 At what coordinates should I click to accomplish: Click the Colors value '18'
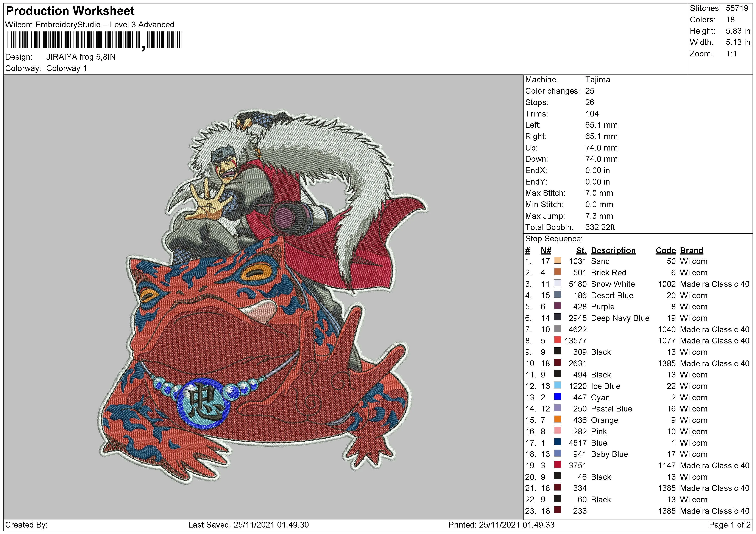(x=730, y=20)
